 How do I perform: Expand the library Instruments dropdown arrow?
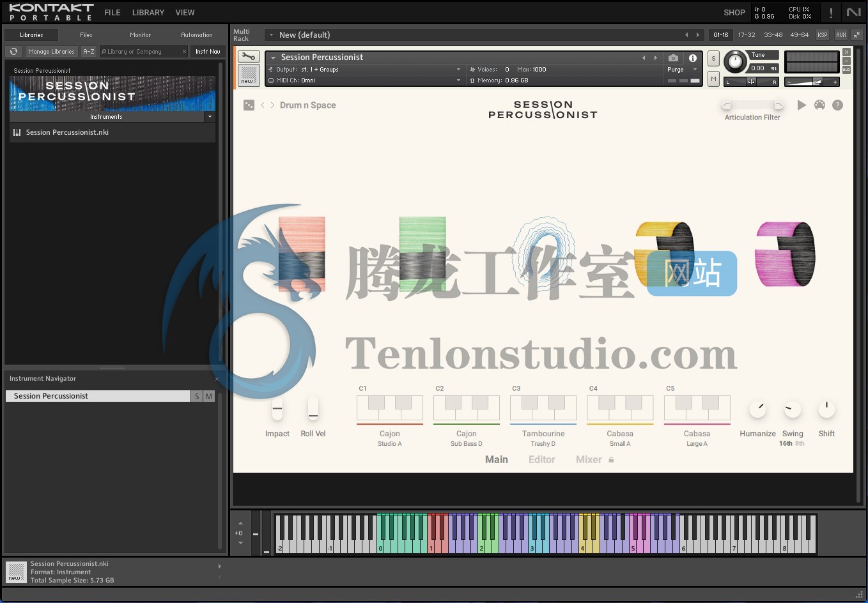210,117
